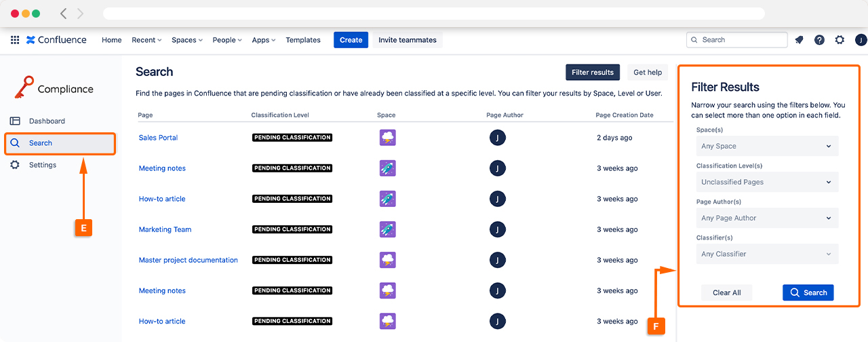Image resolution: width=868 pixels, height=342 pixels.
Task: Click the author avatar in the Marketing Team row
Action: (497, 229)
